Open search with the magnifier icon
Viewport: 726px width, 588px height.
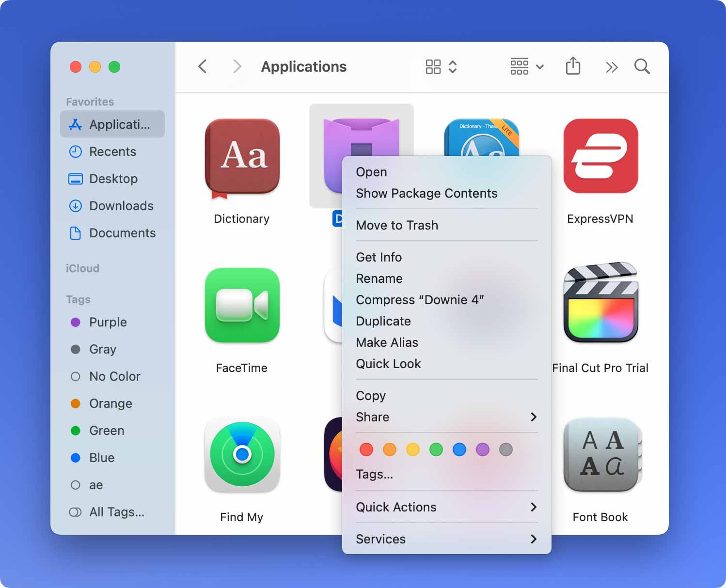(x=642, y=66)
